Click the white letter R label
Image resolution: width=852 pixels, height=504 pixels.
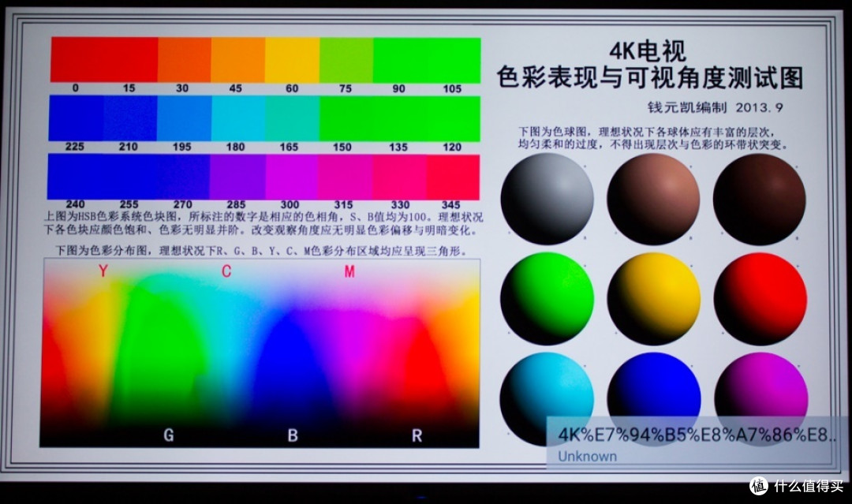tap(417, 435)
